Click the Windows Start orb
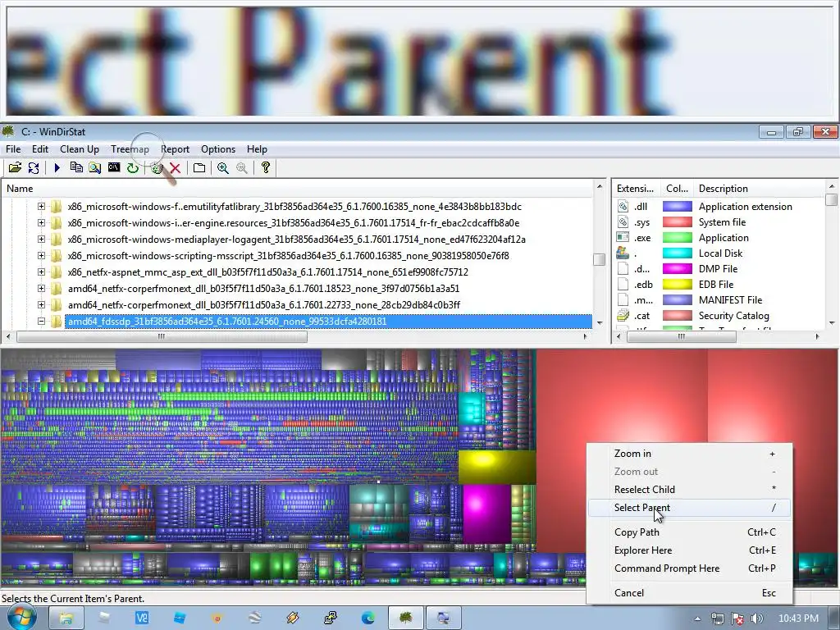 coord(21,618)
